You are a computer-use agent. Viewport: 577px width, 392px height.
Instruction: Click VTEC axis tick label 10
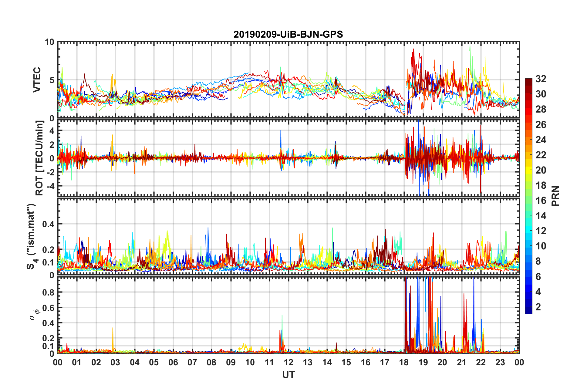(x=49, y=42)
